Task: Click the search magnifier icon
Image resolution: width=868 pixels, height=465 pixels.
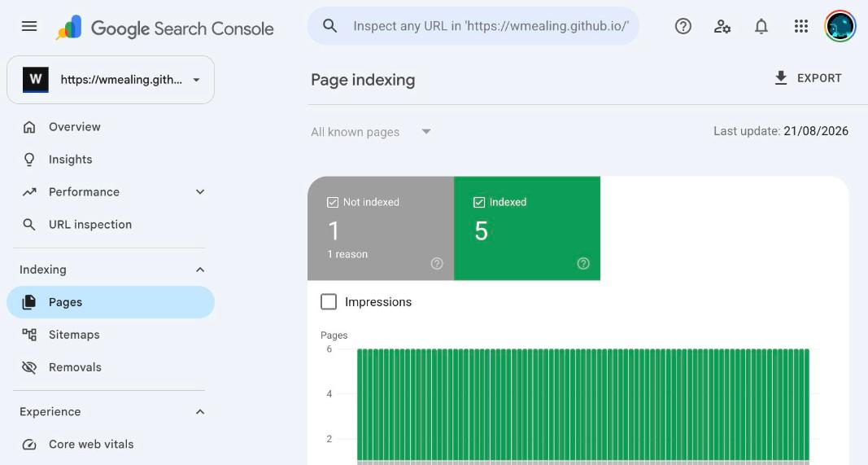Action: tap(330, 25)
